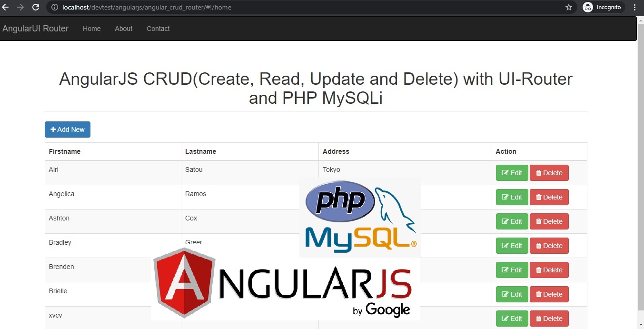Delete the xvcv row

tap(549, 319)
